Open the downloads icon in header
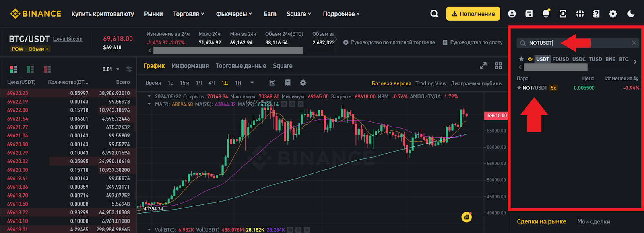 coord(563,14)
